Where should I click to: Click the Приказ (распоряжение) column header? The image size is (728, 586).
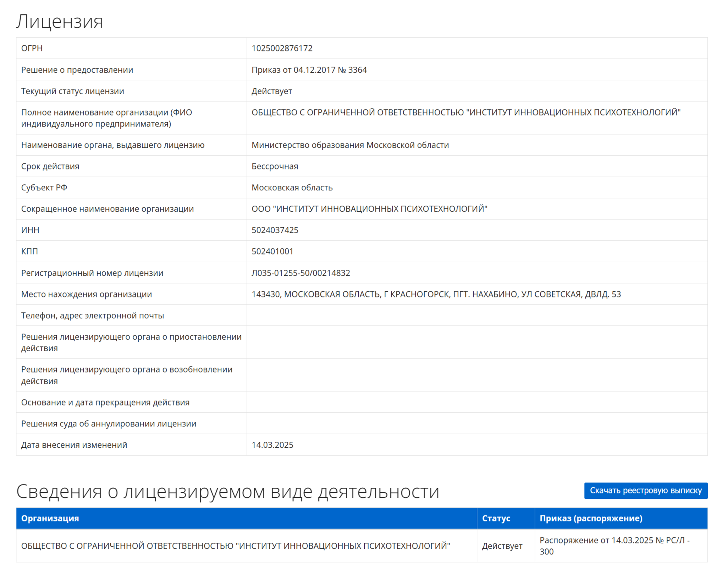591,518
